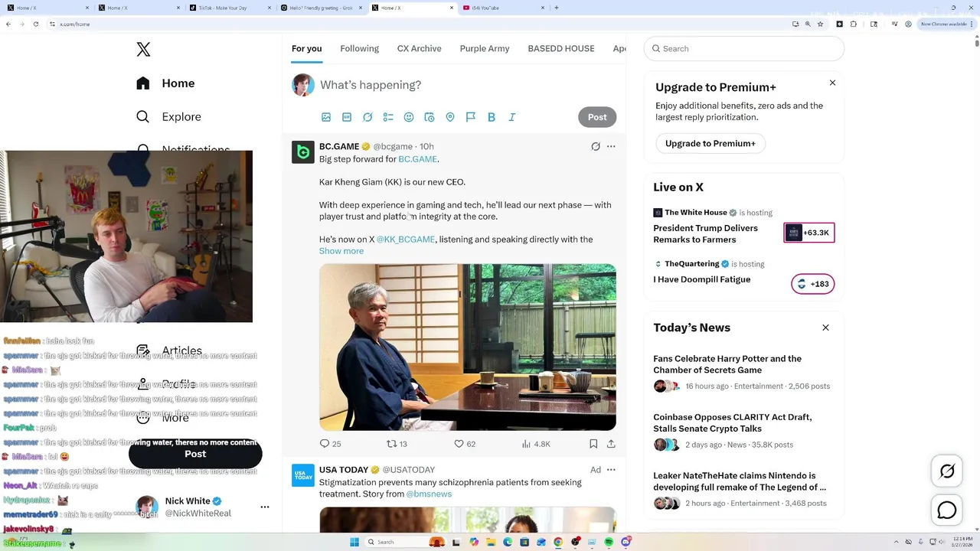Click the grey Post button in composer
Image resolution: width=980 pixels, height=551 pixels.
point(597,117)
